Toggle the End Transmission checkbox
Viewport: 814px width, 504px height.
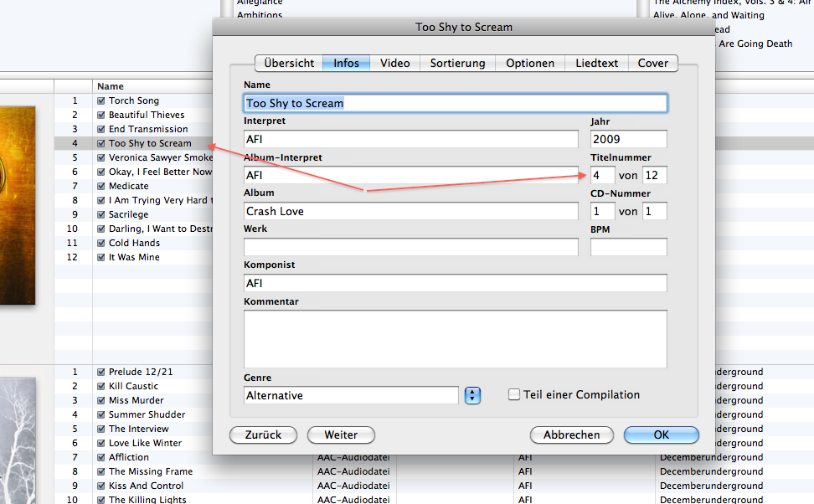click(x=101, y=129)
